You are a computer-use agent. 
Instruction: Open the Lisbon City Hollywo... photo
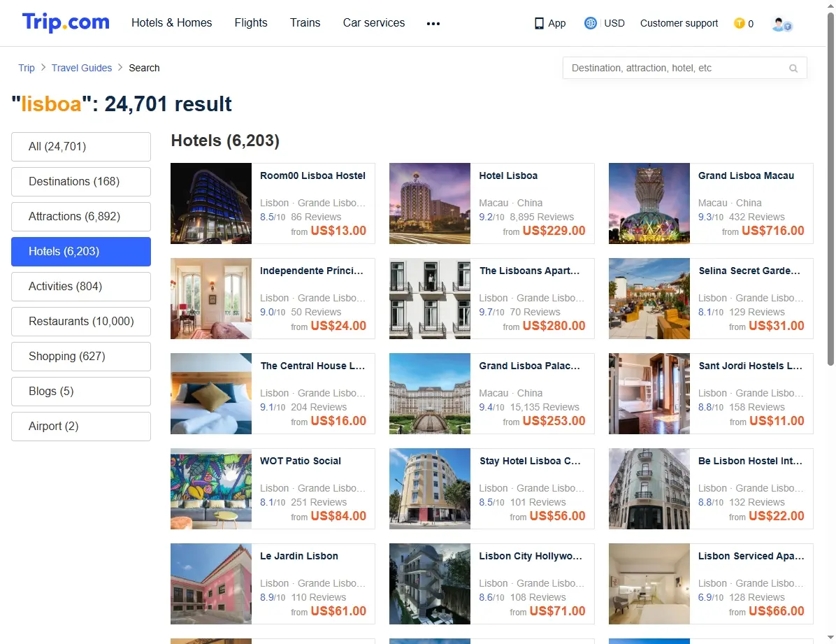pos(430,584)
